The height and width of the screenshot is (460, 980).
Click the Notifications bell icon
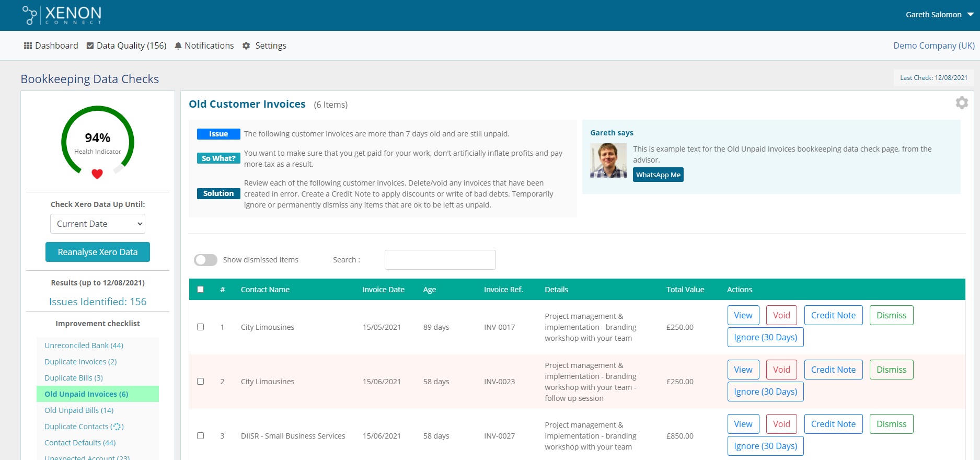coord(178,46)
